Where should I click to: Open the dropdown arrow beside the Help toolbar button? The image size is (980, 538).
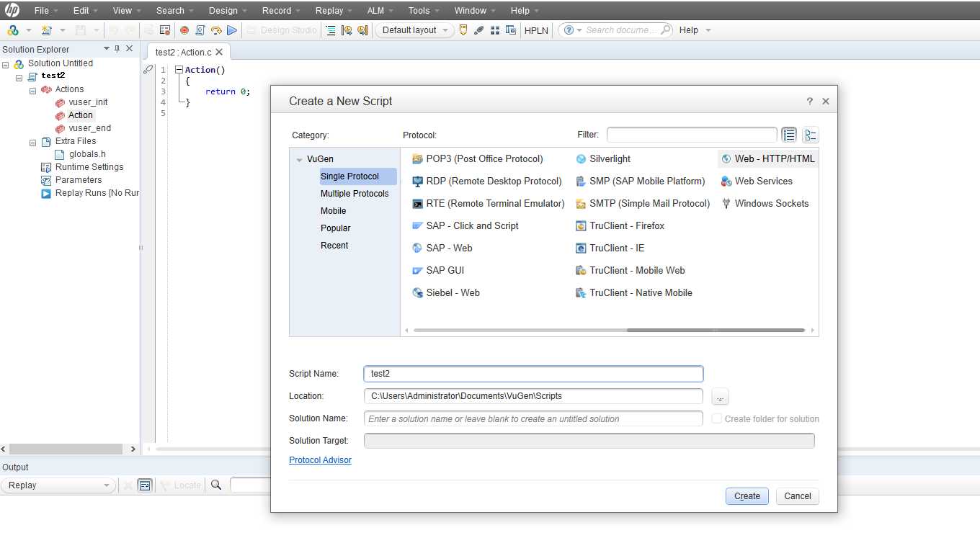click(708, 30)
